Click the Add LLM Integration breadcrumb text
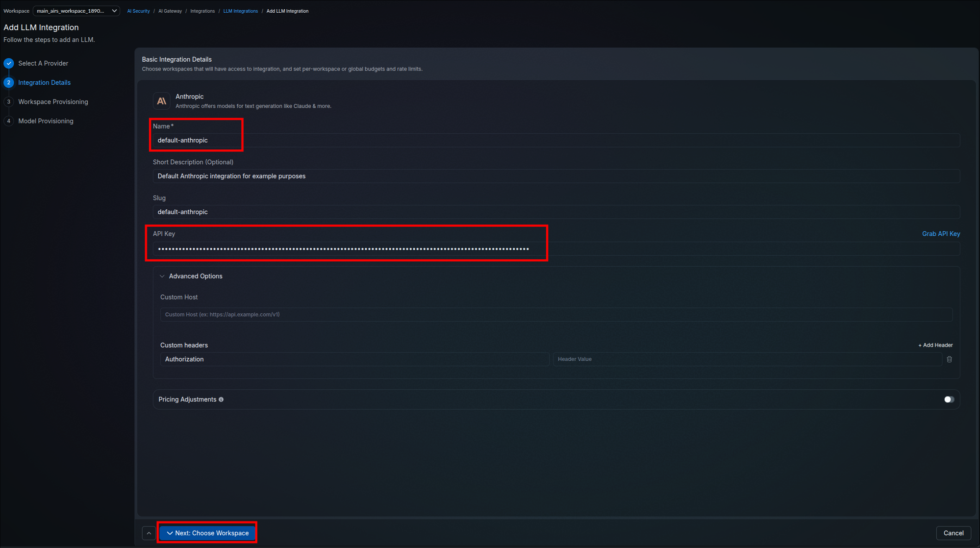The height and width of the screenshot is (548, 980). [287, 11]
